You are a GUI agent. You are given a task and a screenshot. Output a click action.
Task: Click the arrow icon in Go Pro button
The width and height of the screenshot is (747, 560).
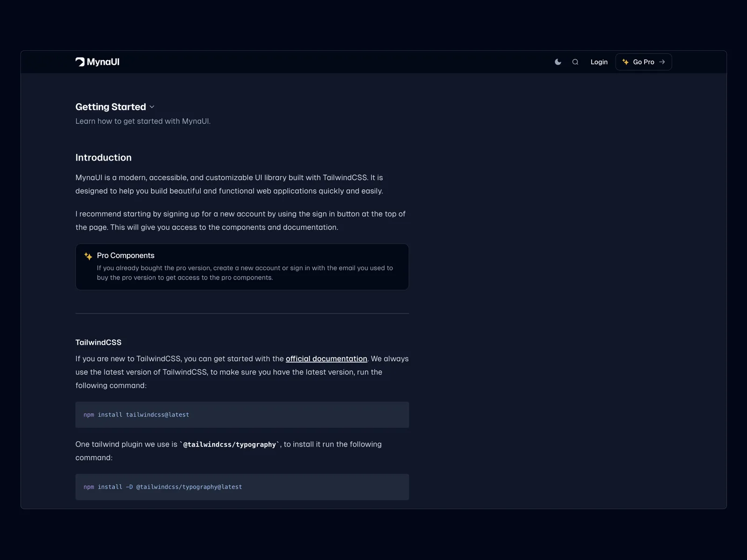662,62
